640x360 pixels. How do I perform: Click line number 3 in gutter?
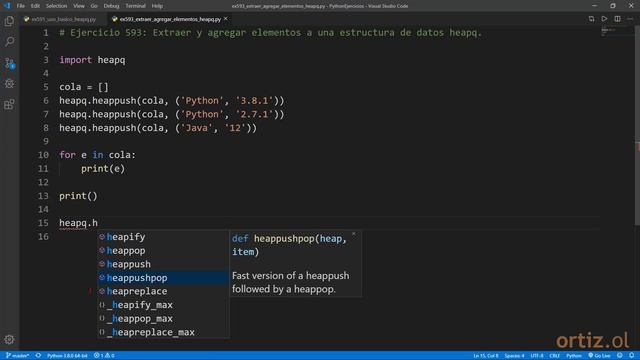45,60
